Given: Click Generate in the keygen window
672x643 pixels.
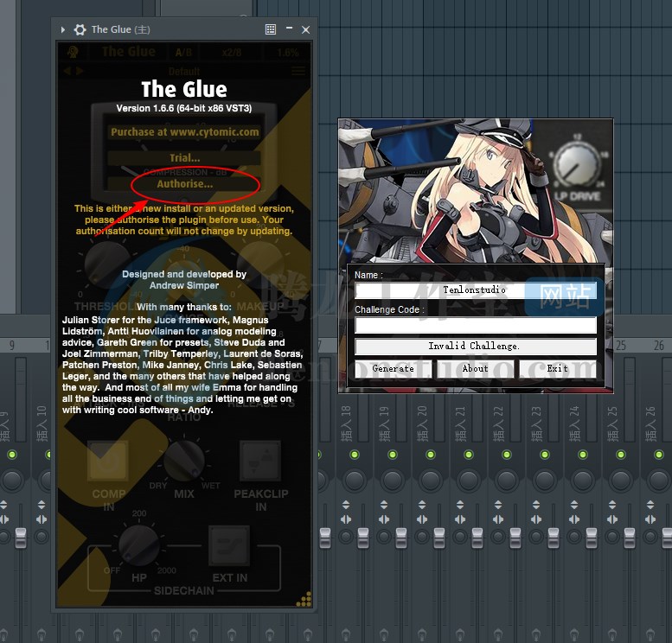Looking at the screenshot, I should 393,368.
